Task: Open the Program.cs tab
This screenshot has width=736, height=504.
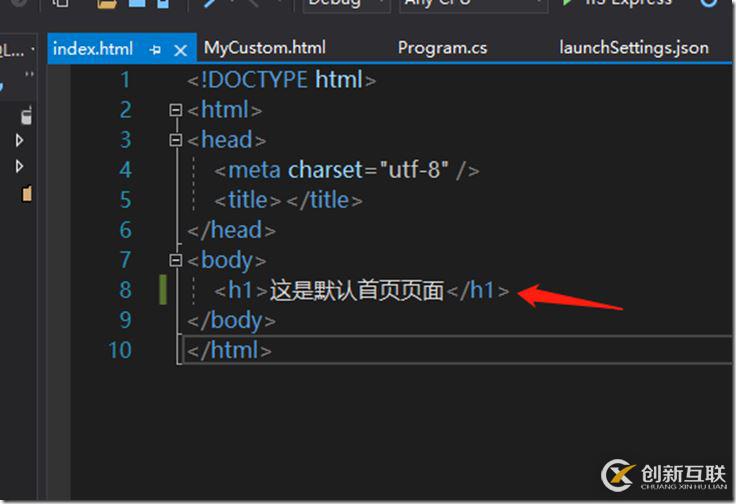Action: pyautogui.click(x=442, y=48)
